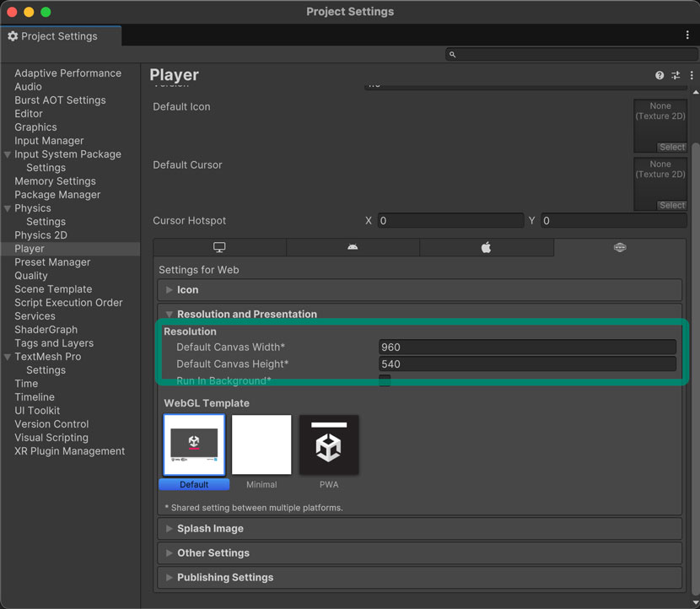This screenshot has height=609, width=700.
Task: Open Memory Settings category
Action: (56, 181)
